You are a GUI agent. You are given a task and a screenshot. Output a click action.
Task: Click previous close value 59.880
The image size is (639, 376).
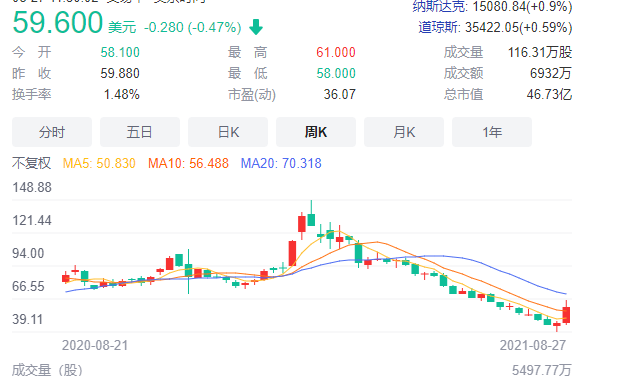click(x=120, y=73)
